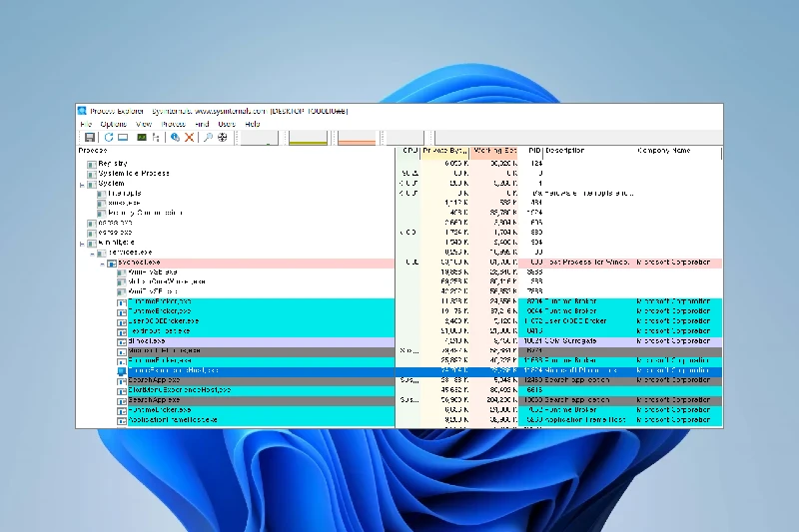799x532 pixels.
Task: Click the yellow commit history mini graph
Action: [308, 138]
